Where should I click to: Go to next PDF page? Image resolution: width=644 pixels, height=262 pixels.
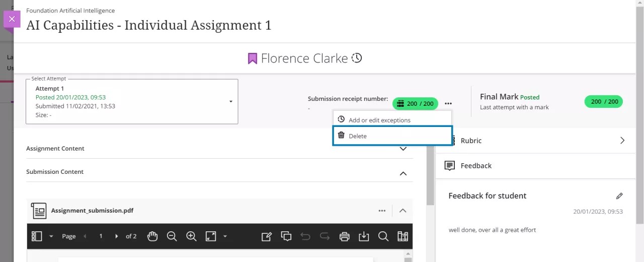(x=117, y=236)
